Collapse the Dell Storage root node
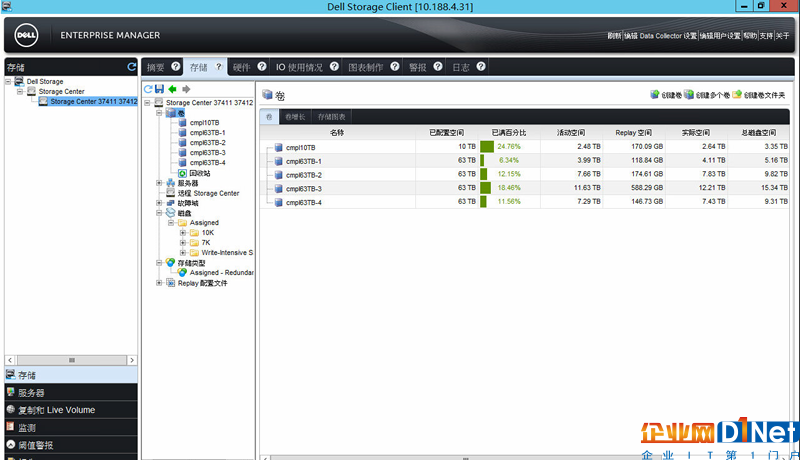 (8, 81)
